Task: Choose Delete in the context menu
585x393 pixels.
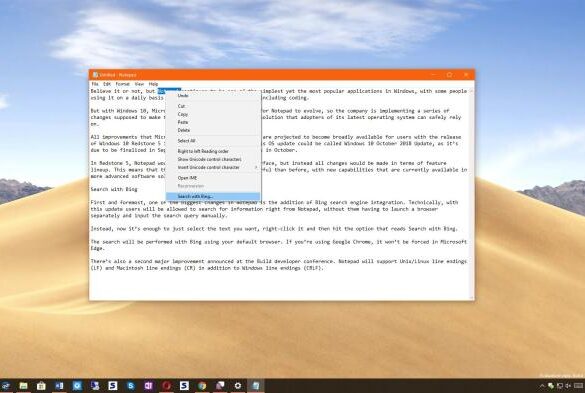Action: (x=213, y=130)
